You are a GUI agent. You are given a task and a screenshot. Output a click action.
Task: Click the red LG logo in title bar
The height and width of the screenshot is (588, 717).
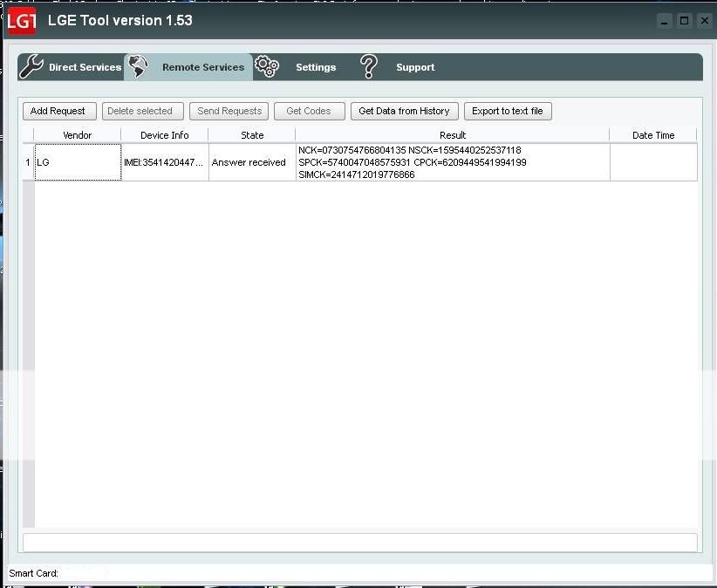click(x=22, y=21)
